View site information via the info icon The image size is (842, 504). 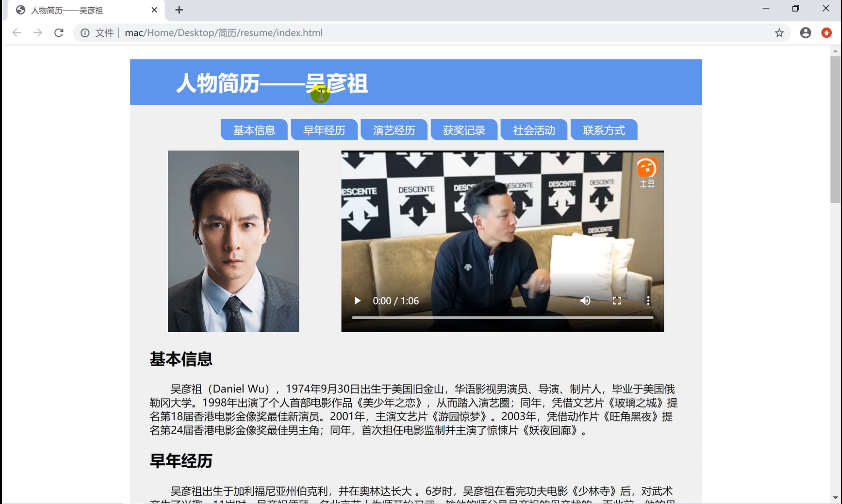point(85,33)
